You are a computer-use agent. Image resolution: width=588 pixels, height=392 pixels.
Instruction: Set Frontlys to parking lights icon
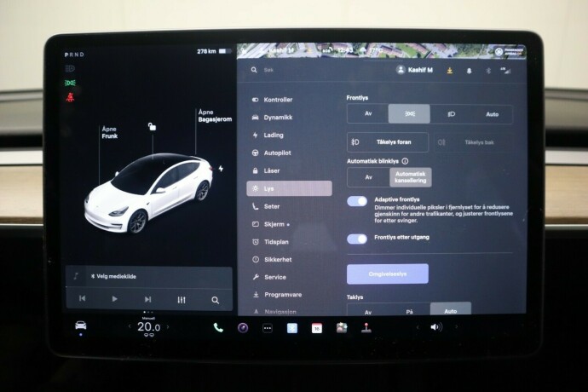(x=409, y=113)
